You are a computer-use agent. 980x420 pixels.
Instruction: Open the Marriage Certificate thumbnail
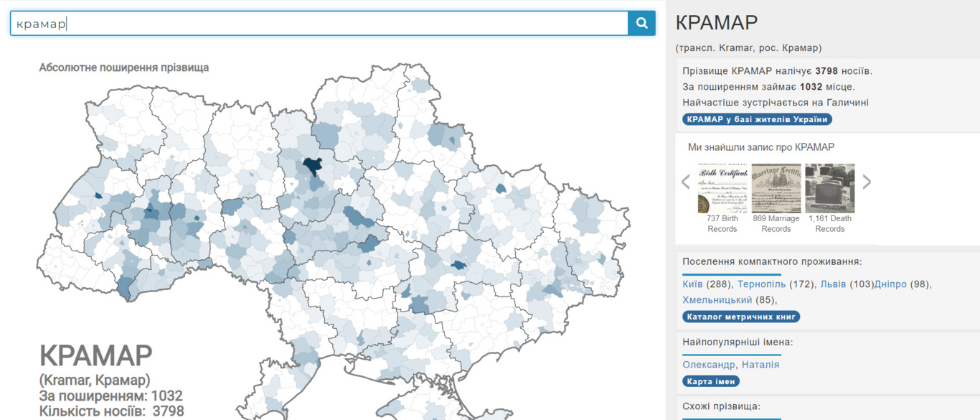(x=776, y=188)
